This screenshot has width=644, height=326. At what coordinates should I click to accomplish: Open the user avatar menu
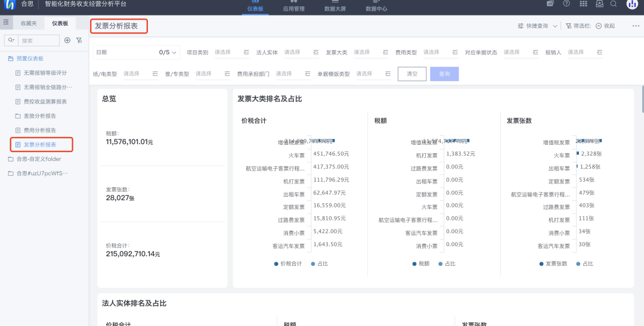point(632,4)
